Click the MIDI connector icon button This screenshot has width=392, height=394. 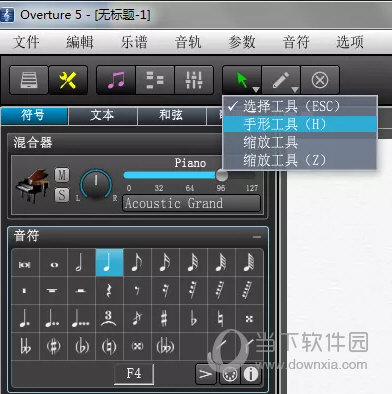(x=229, y=375)
